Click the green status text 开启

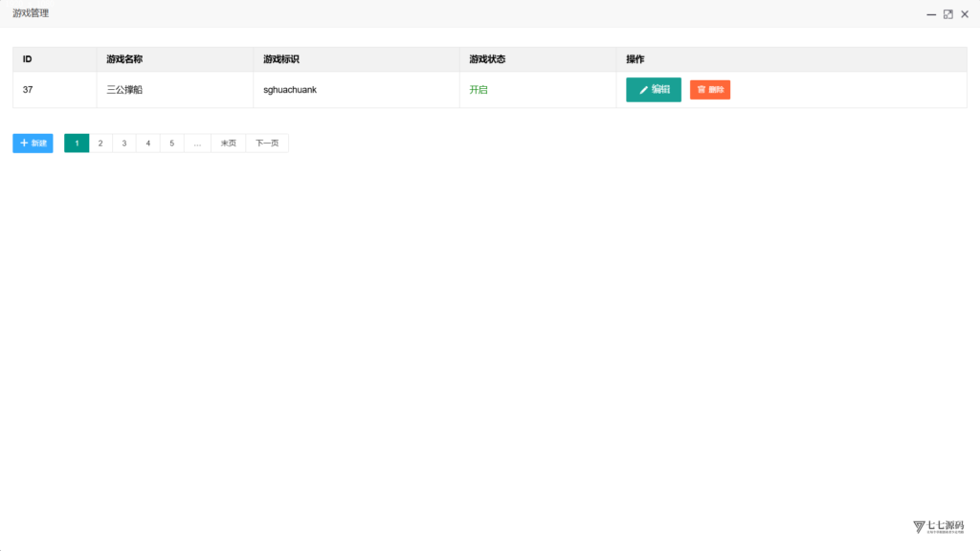coord(479,89)
